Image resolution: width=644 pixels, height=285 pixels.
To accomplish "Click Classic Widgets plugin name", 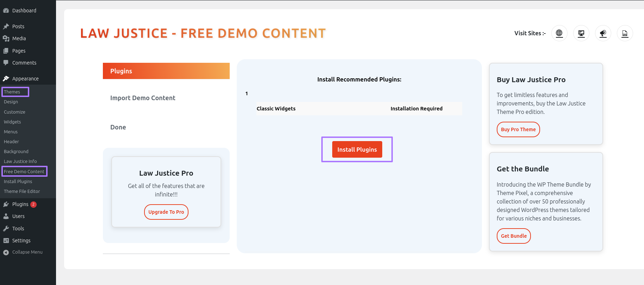I will point(276,109).
